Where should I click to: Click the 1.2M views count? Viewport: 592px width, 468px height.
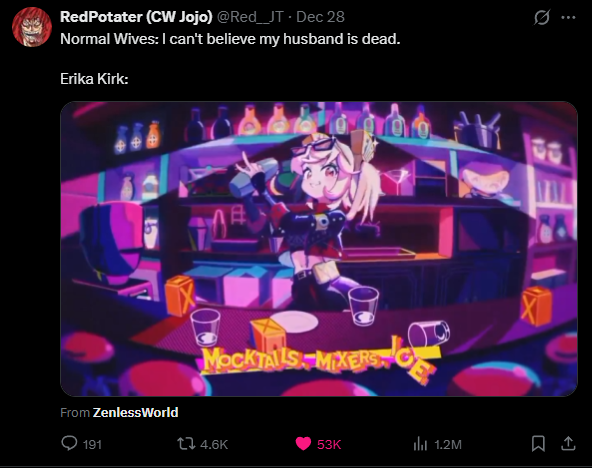click(x=448, y=445)
